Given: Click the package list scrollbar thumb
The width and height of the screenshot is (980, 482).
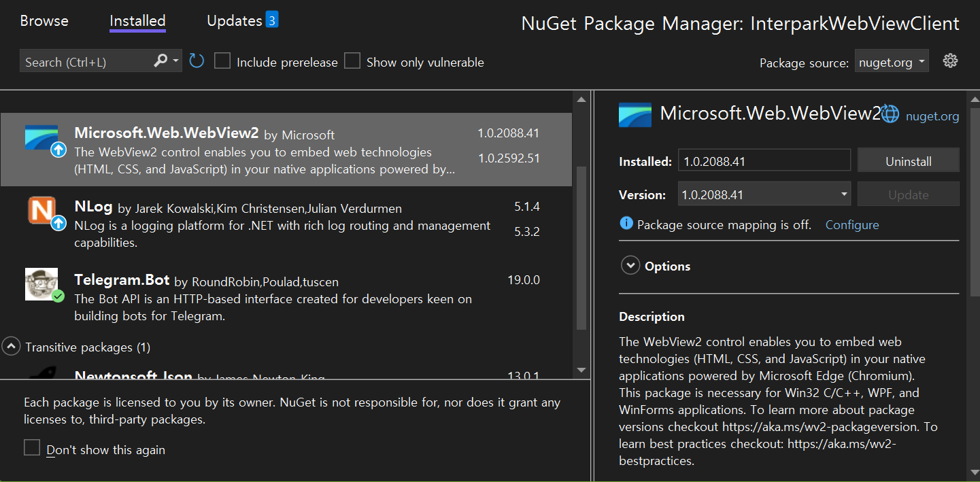Looking at the screenshot, I should pos(581,248).
